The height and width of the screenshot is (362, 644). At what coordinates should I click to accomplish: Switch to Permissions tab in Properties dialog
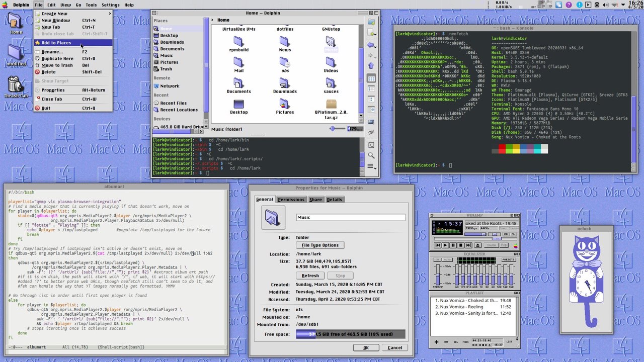tap(291, 200)
